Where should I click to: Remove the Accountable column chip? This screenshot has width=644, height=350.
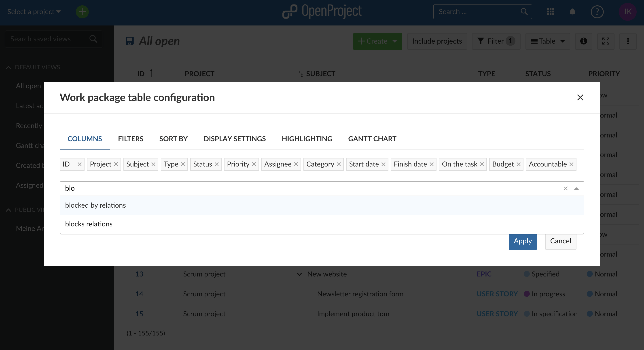(571, 164)
